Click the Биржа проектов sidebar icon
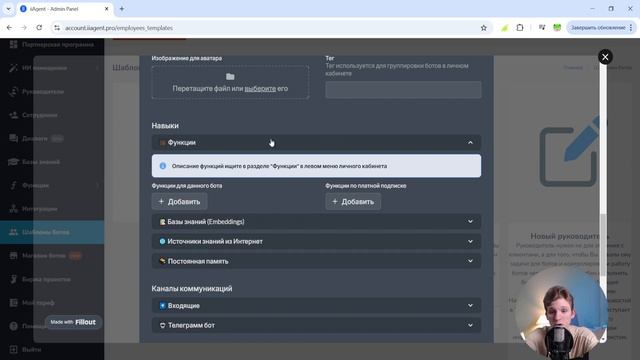 (13, 279)
